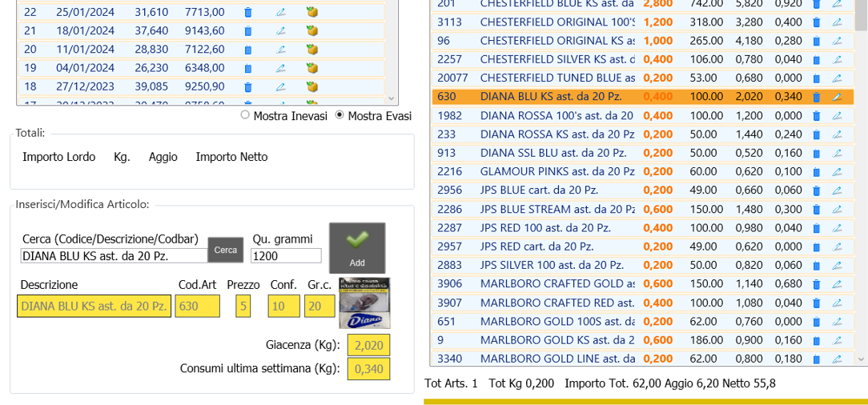Open package icon for order 21

click(312, 30)
